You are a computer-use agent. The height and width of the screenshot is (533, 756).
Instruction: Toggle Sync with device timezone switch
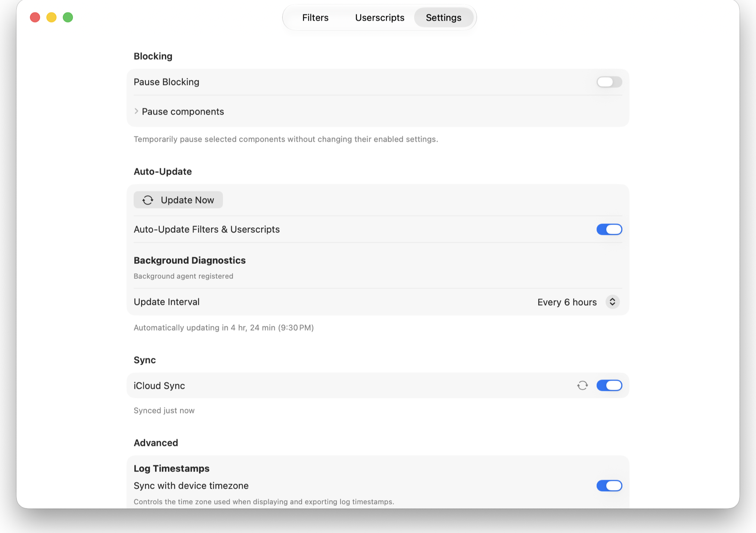(609, 486)
